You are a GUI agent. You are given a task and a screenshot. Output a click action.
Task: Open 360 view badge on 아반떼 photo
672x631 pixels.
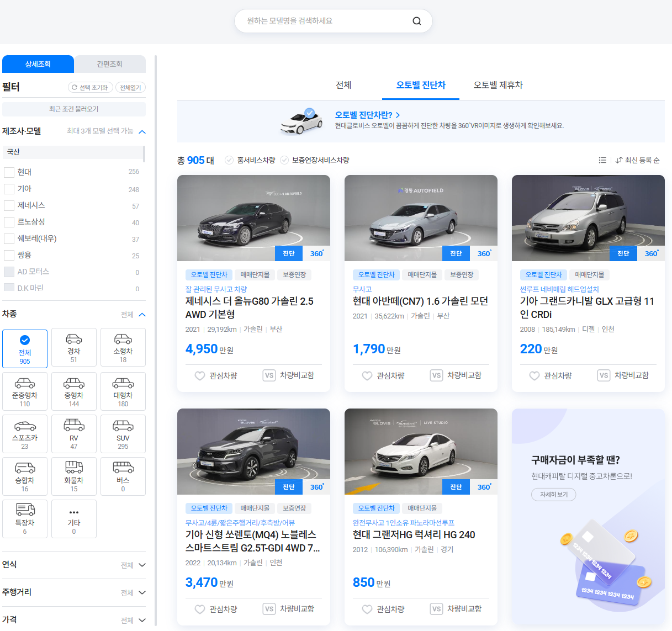point(484,253)
